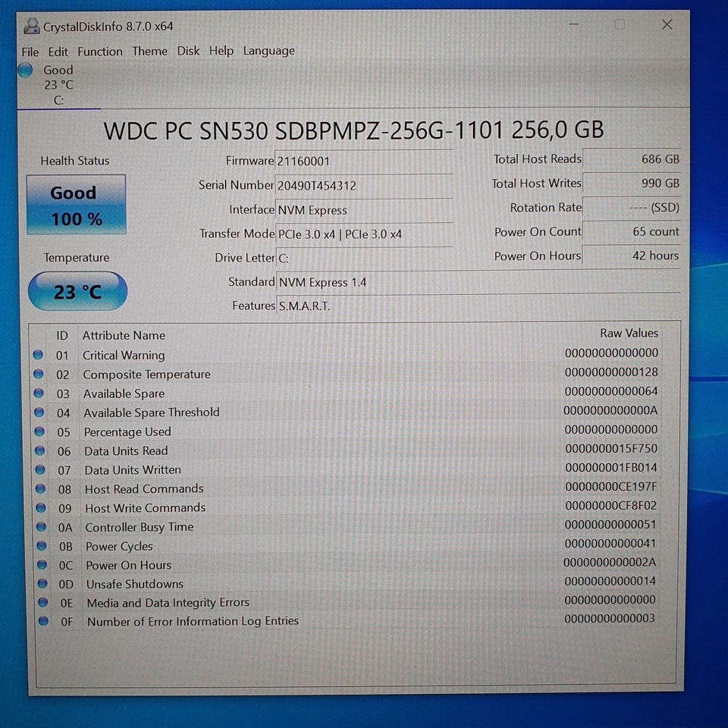Image resolution: width=728 pixels, height=728 pixels.
Task: Click raw value 0000000015F750
Action: click(x=611, y=448)
